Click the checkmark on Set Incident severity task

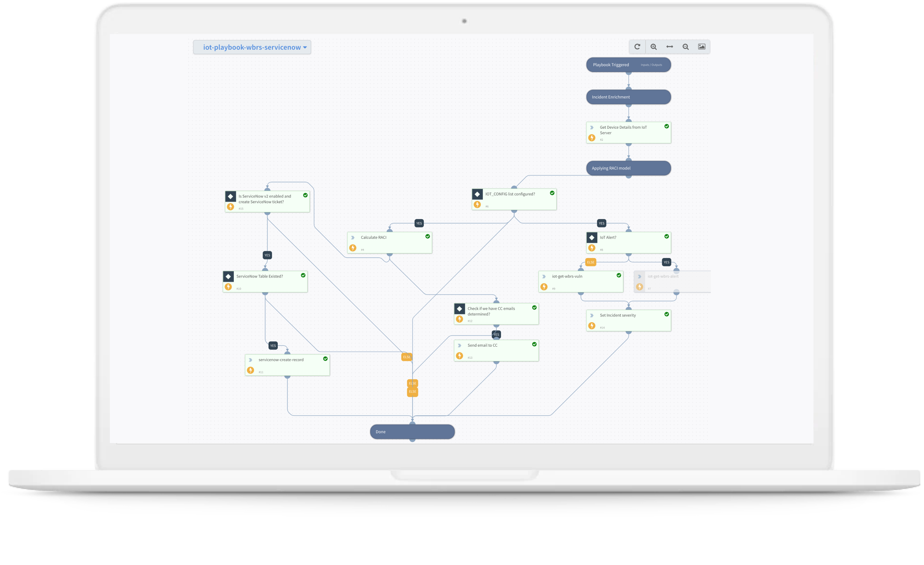point(666,314)
